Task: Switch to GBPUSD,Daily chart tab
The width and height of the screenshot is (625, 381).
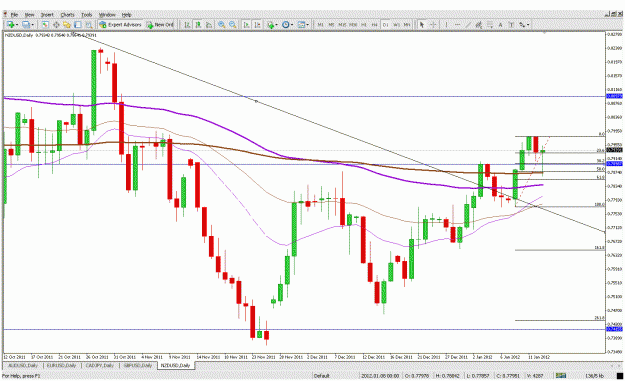Action: pos(138,365)
